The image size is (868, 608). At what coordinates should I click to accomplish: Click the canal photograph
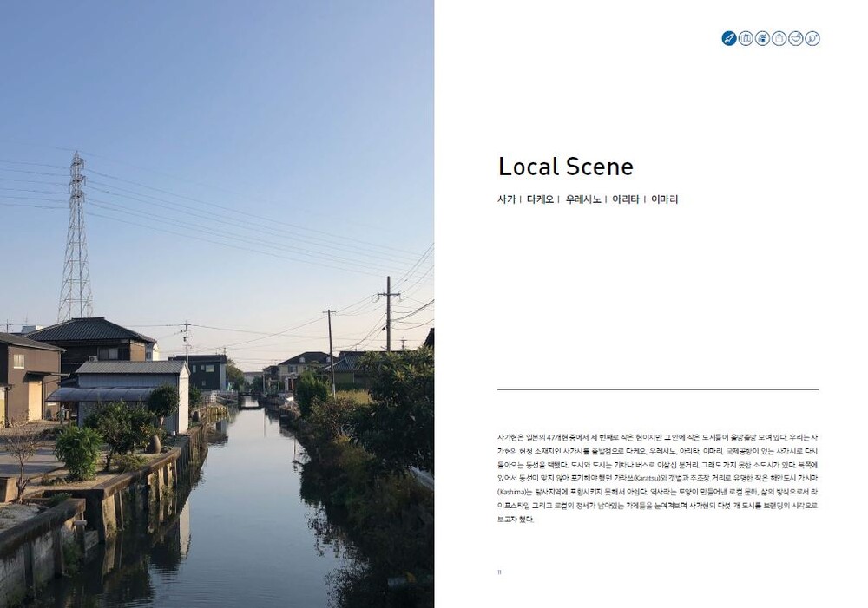pos(217,304)
